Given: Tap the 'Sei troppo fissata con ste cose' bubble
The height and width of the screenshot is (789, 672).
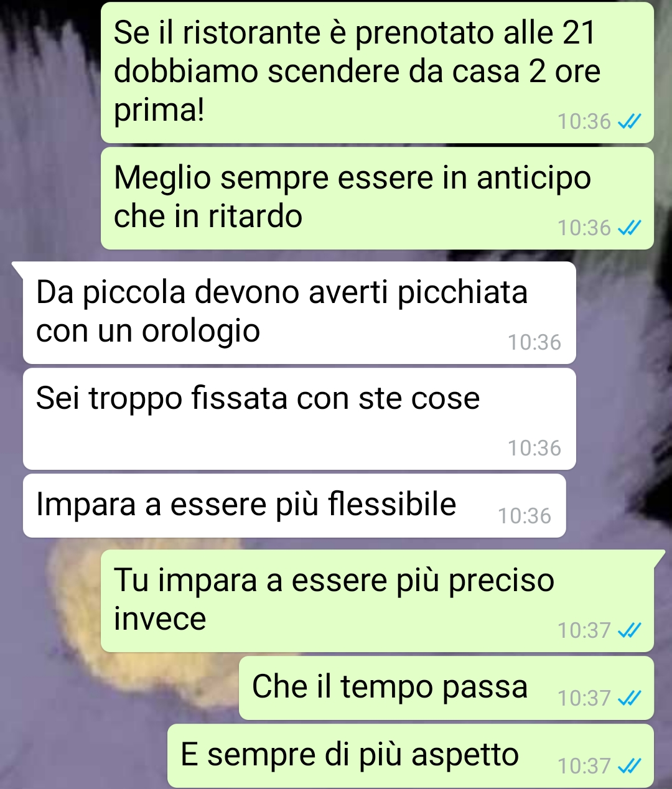Looking at the screenshot, I should point(299,419).
